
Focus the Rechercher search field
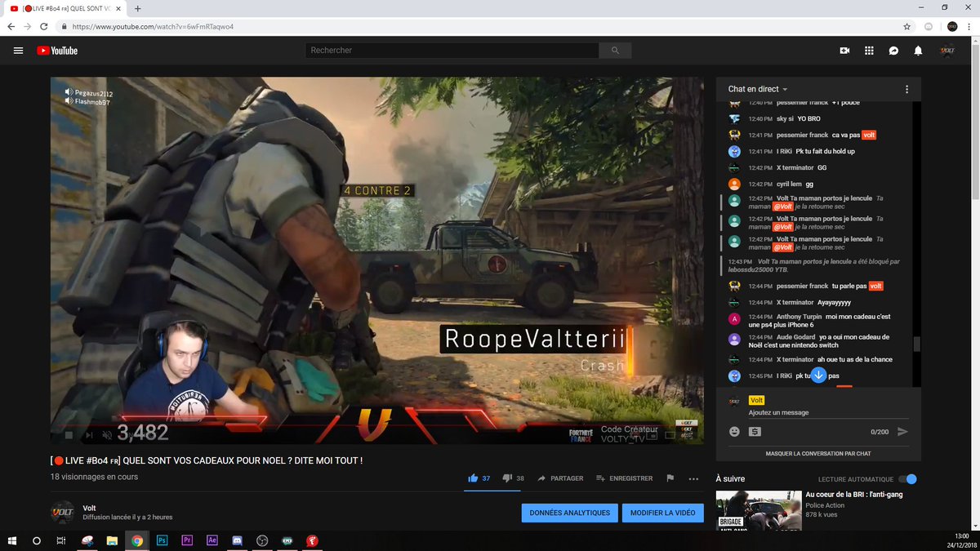point(452,51)
